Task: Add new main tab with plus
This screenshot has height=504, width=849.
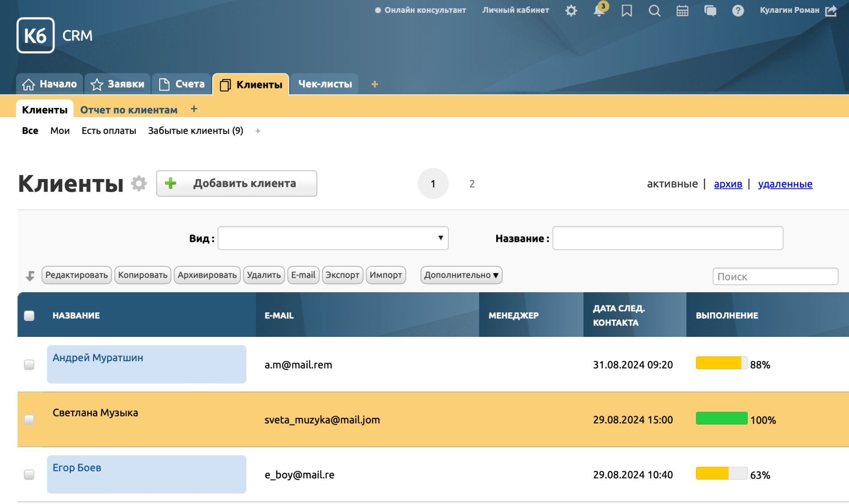Action: point(375,84)
